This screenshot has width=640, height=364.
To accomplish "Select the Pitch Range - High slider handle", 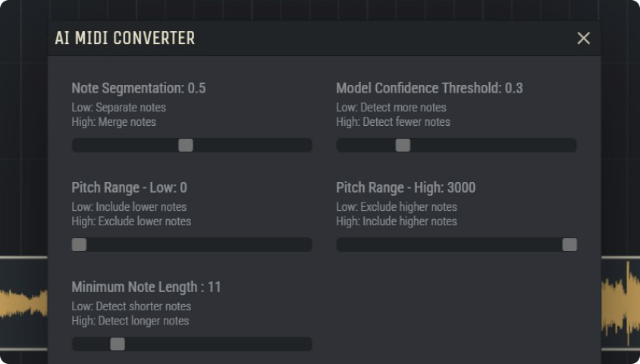I will point(569,245).
